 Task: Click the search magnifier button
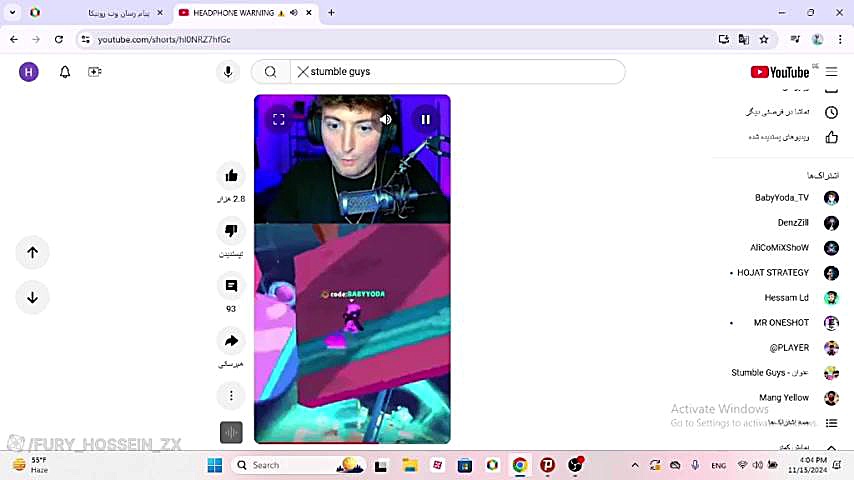click(x=270, y=71)
